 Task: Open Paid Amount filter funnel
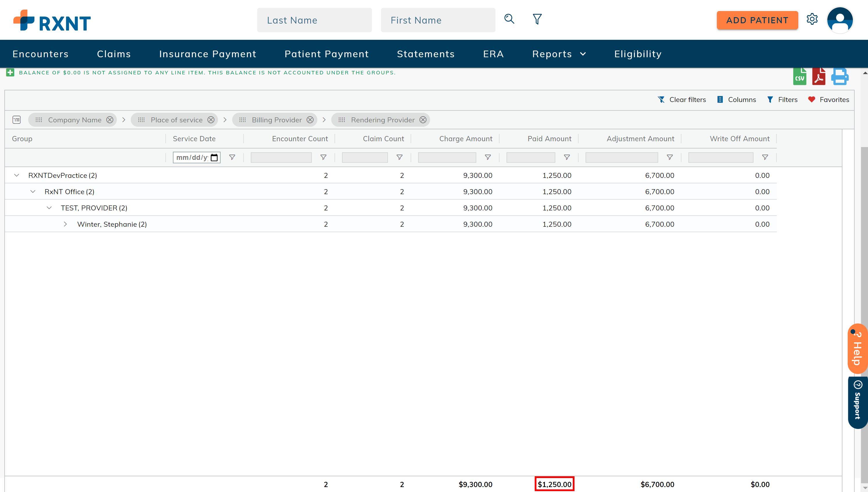(x=567, y=157)
